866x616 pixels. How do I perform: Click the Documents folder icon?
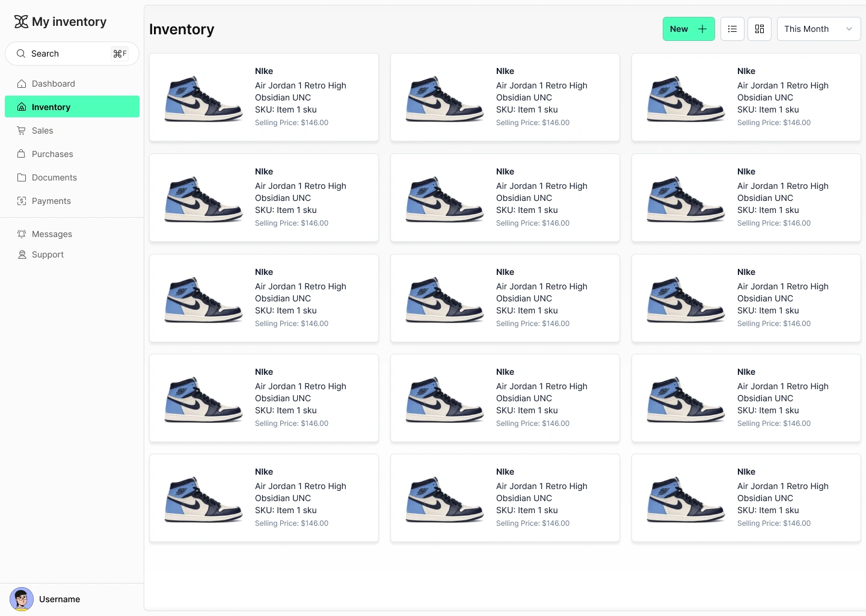click(x=22, y=177)
